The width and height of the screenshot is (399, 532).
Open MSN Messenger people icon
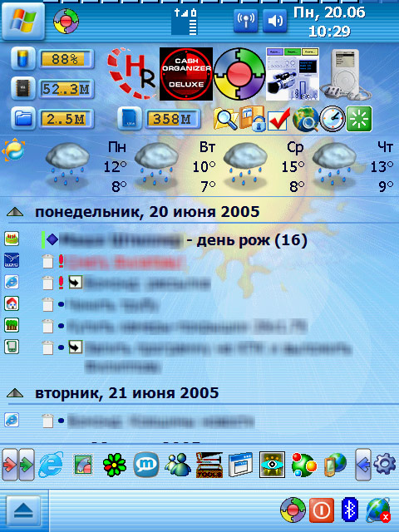[x=177, y=465]
